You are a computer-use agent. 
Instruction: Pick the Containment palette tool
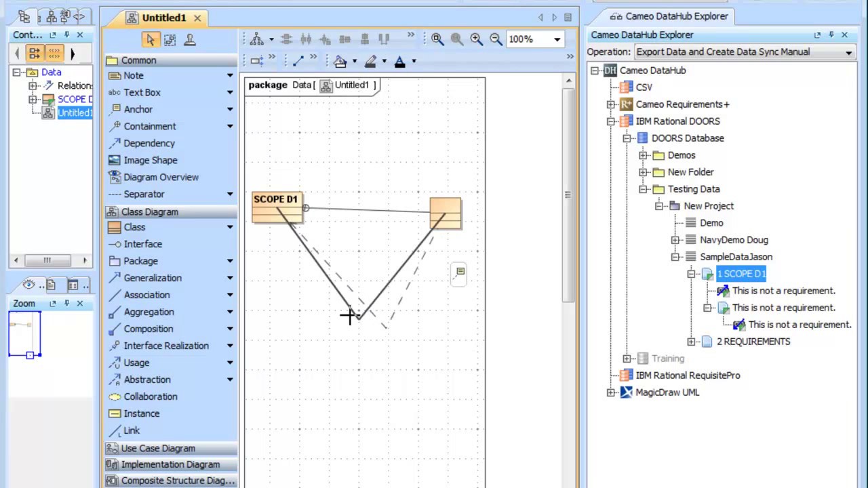[149, 126]
